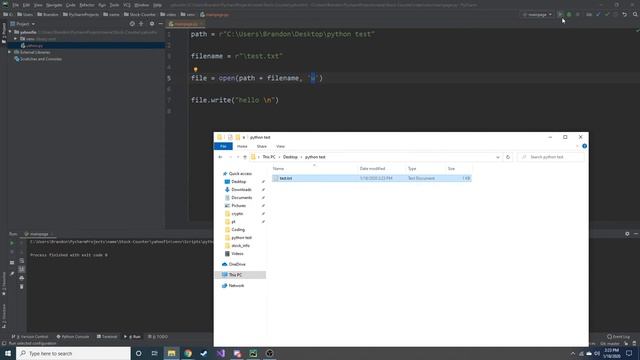Open Run panel settings gear
The width and height of the screenshot is (640, 360).
(x=627, y=234)
